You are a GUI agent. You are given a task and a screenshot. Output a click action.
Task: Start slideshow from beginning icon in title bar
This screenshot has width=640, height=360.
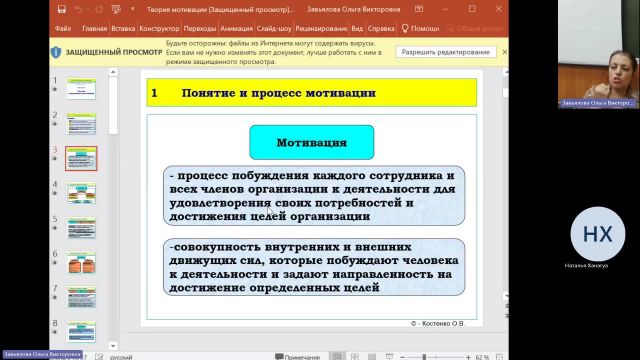click(116, 9)
